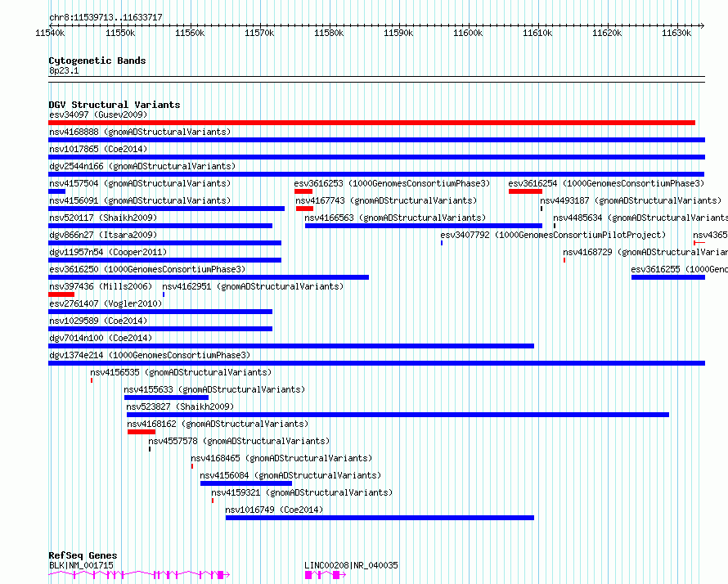The height and width of the screenshot is (584, 728).
Task: Click the blue nsv1016749 variant bar
Action: click(x=380, y=518)
